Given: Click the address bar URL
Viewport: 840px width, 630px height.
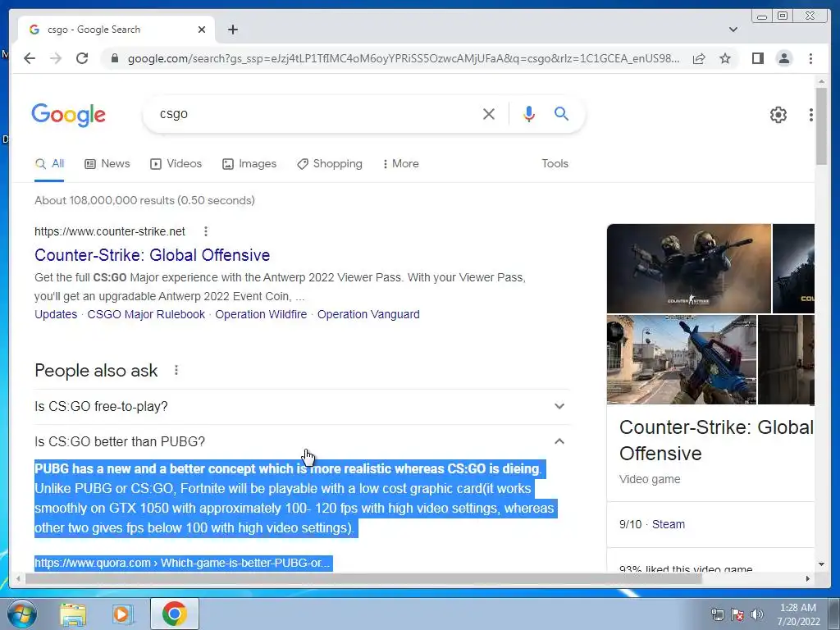Looking at the screenshot, I should (404, 58).
